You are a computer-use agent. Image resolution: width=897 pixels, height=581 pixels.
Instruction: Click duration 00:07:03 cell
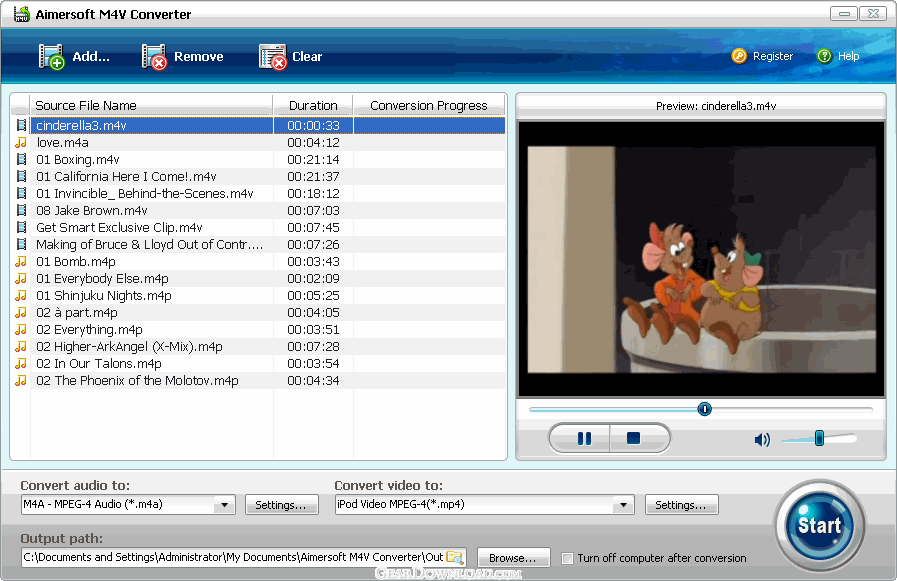313,210
